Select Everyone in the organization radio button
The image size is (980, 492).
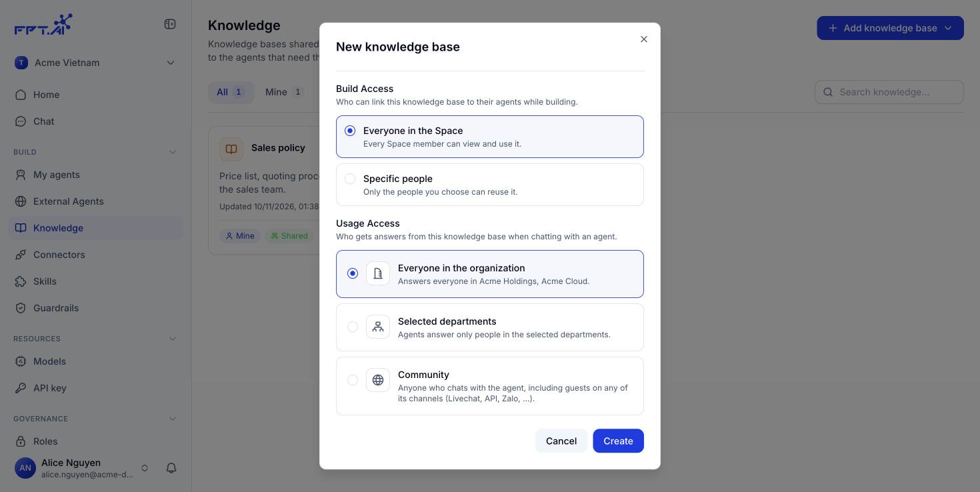click(353, 273)
